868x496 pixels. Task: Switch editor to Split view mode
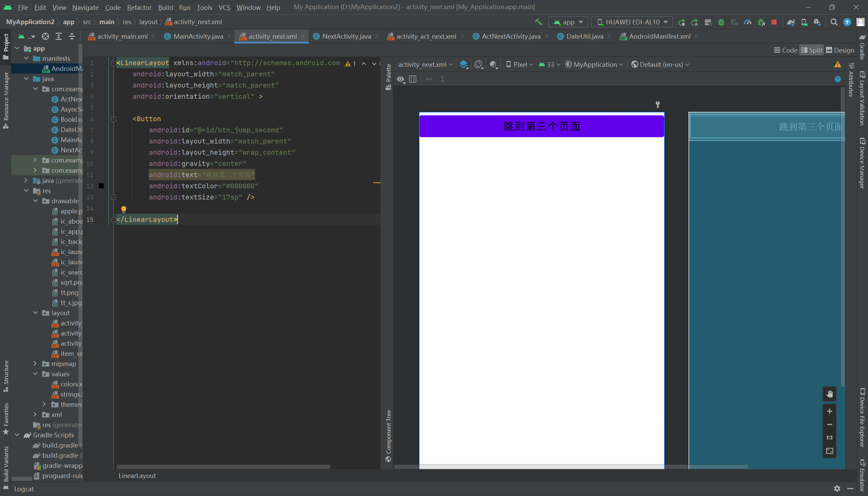coord(811,50)
